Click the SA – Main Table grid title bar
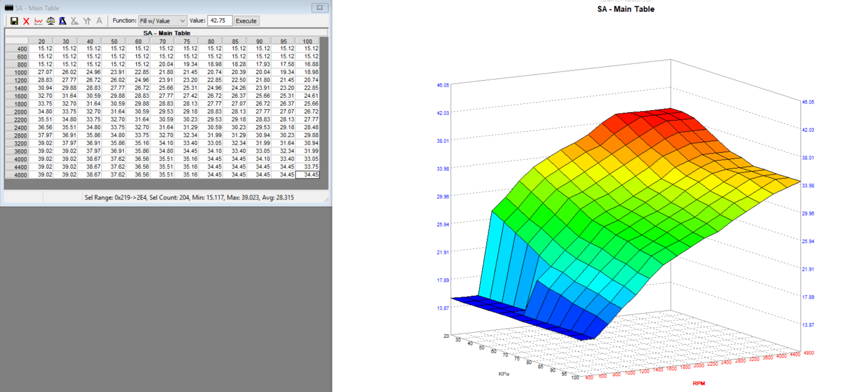 (x=167, y=33)
